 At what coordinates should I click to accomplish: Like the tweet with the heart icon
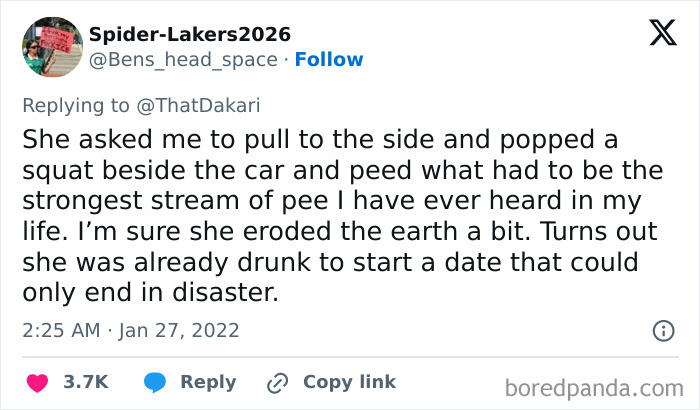tap(37, 382)
